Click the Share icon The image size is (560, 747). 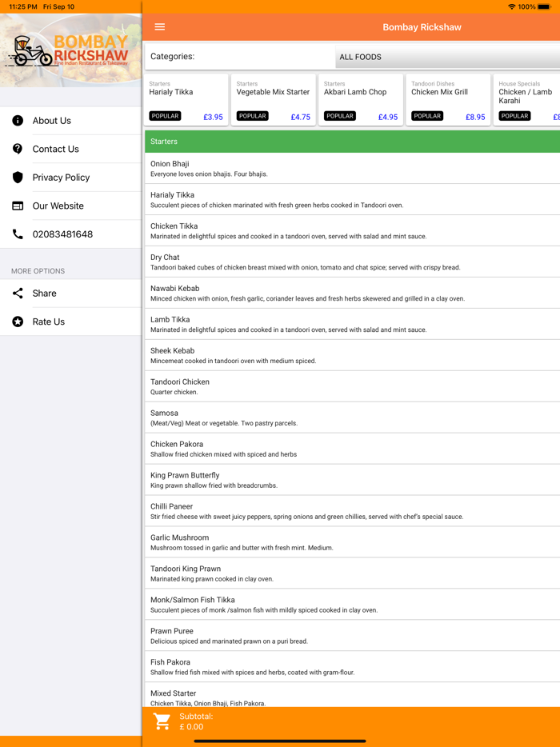(18, 293)
